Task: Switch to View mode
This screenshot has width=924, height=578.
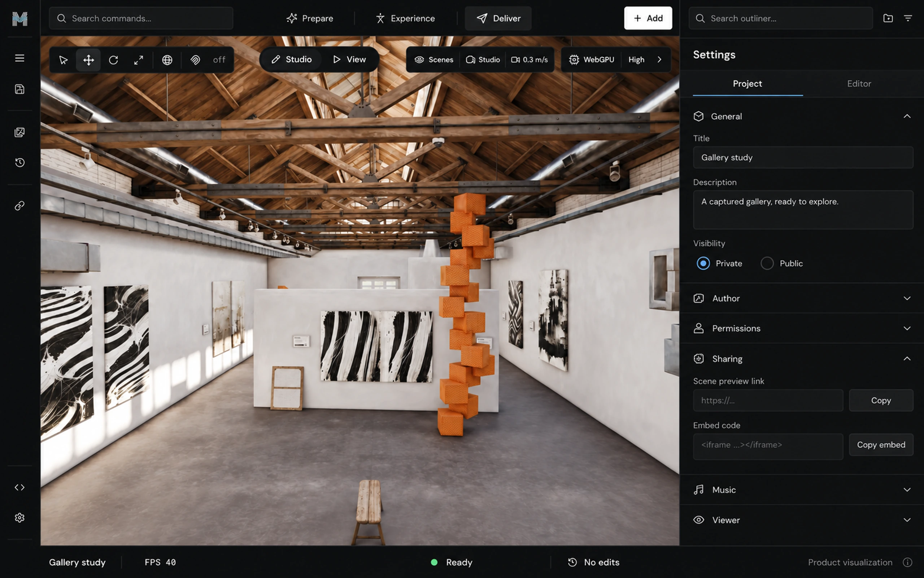Action: click(349, 60)
